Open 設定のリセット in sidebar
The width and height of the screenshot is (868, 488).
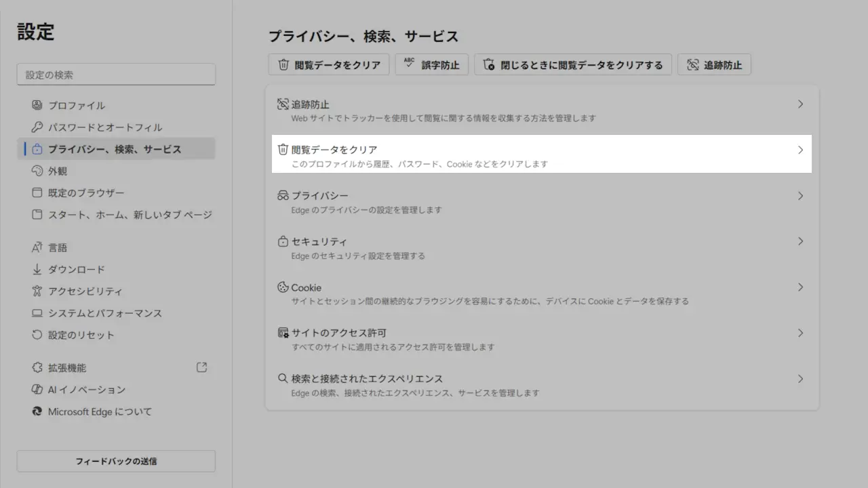(81, 335)
